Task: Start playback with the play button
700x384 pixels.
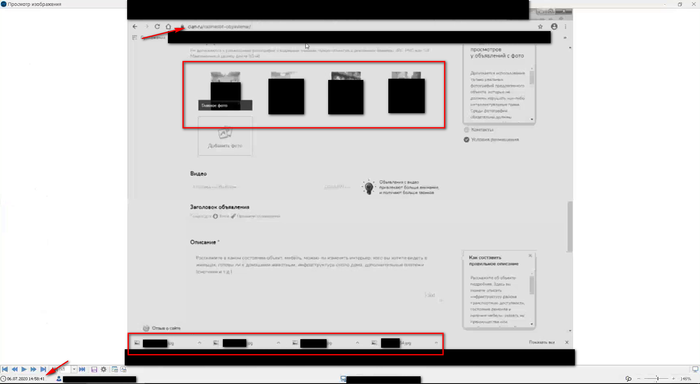Action: pos(24,369)
